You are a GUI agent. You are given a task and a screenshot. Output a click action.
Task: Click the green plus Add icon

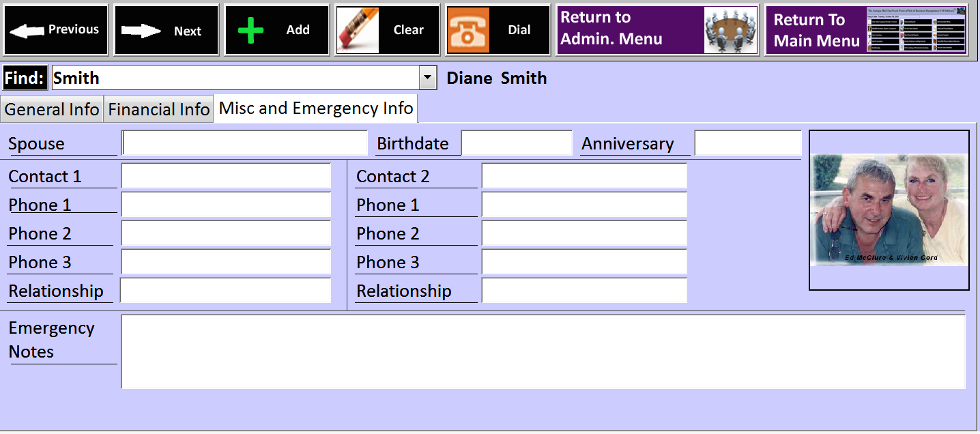250,31
